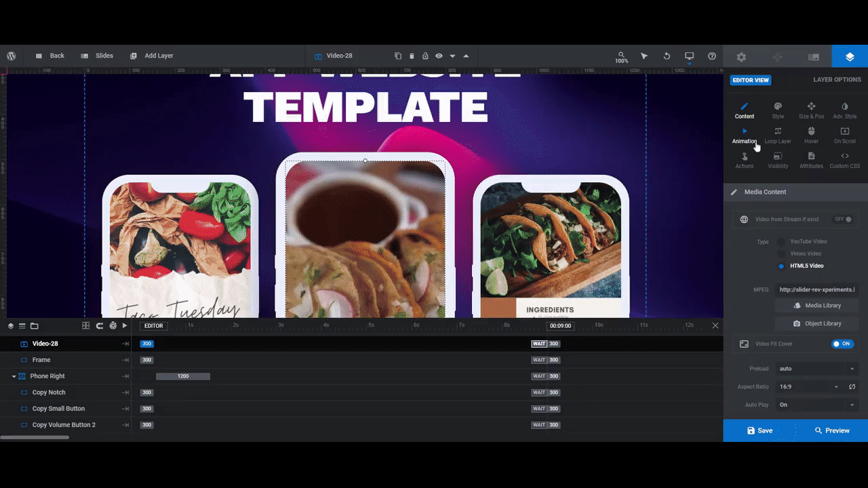Open the 100% zoom control
Image resolution: width=868 pixels, height=488 pixels.
click(621, 57)
